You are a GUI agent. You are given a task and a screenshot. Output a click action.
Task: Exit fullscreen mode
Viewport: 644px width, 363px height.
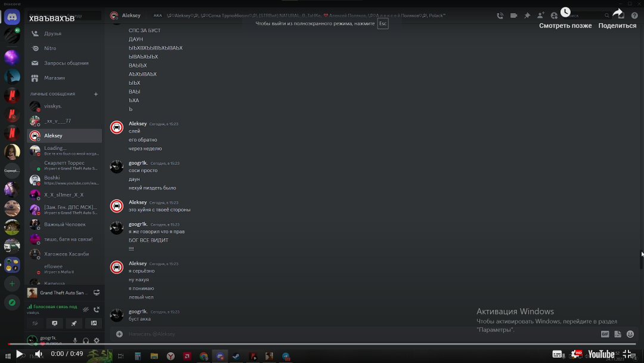pos(627,354)
